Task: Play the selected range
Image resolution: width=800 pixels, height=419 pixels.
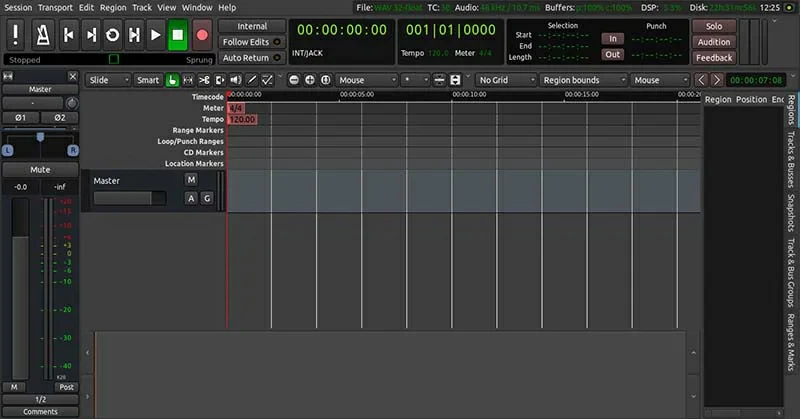Action: tap(134, 35)
